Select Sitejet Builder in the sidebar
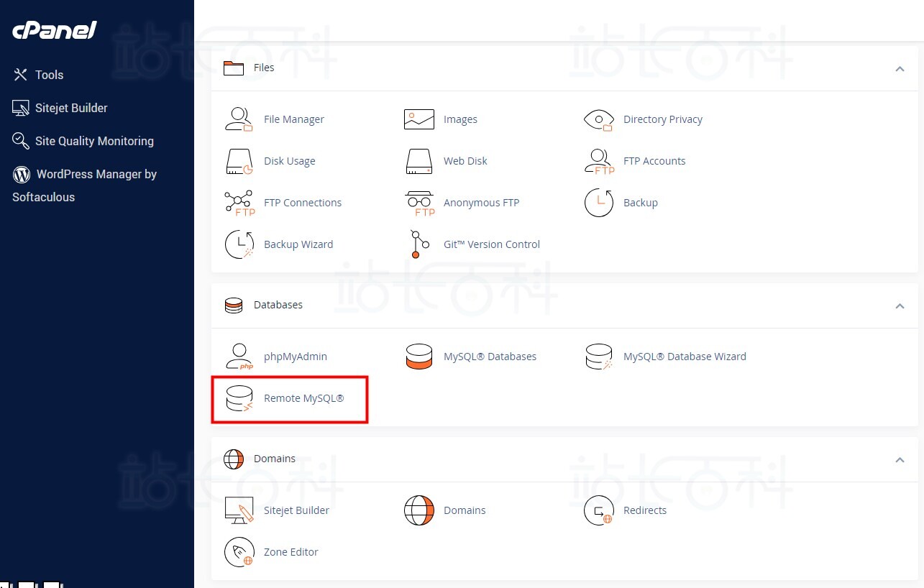 pyautogui.click(x=71, y=108)
